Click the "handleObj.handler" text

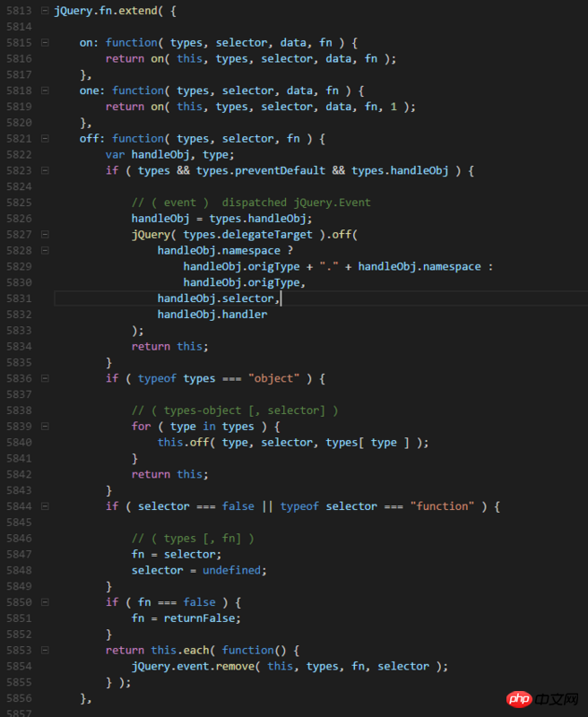pyautogui.click(x=212, y=315)
